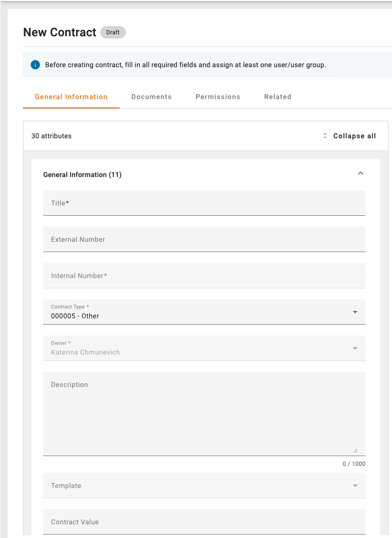Click the 0 / 1000 character counter
This screenshot has height=538, width=392.
[354, 464]
